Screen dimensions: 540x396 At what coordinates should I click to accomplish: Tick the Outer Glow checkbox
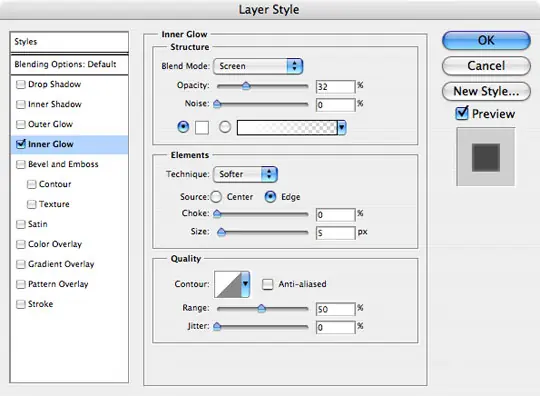click(21, 124)
